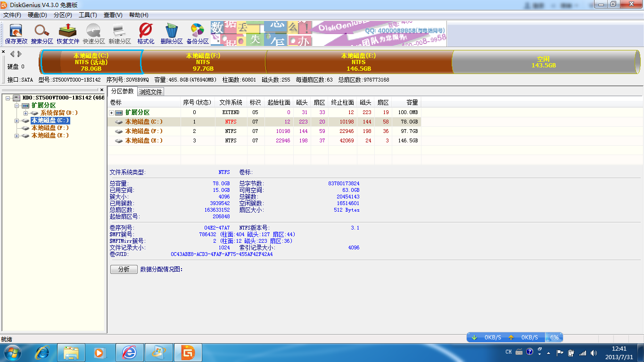
Task: Close the left tree panel with its X
Action: coord(102,90)
